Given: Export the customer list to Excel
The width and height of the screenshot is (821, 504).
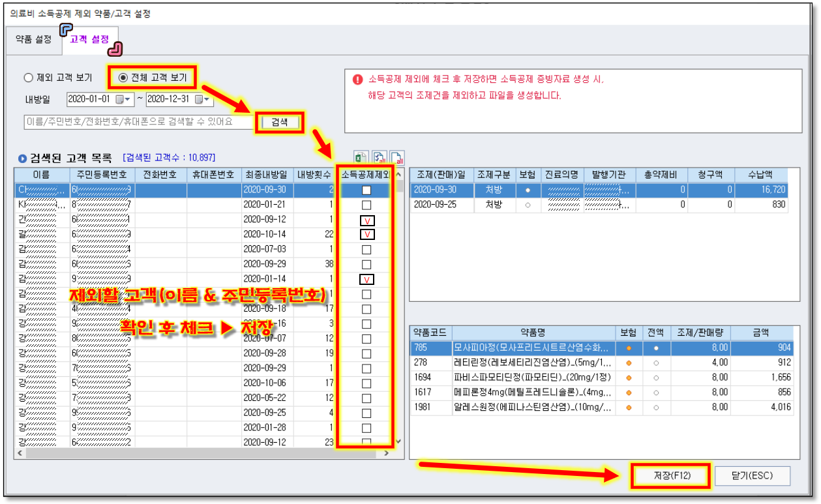Looking at the screenshot, I should pos(361,158).
